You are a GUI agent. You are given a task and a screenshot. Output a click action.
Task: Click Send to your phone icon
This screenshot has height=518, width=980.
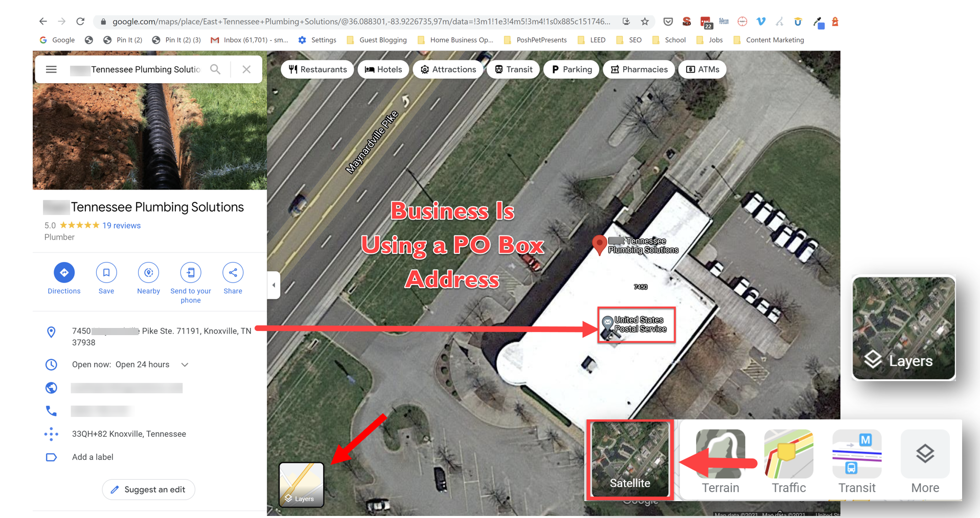191,273
